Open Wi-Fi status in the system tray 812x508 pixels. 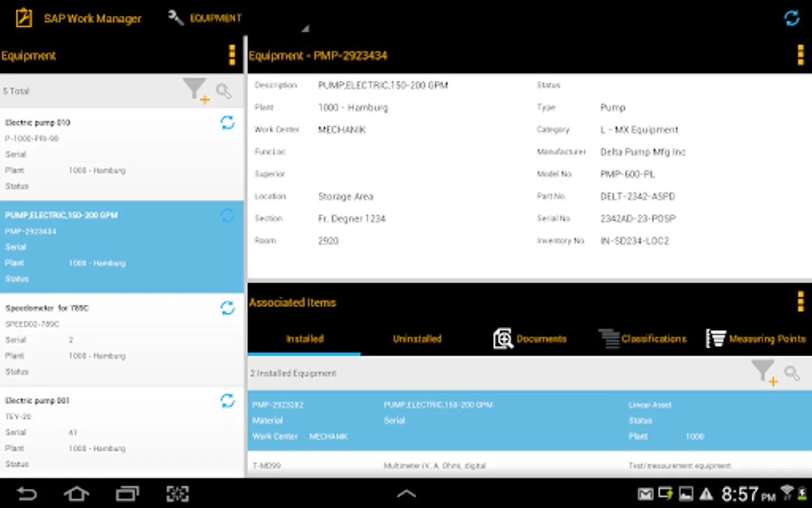tap(787, 493)
